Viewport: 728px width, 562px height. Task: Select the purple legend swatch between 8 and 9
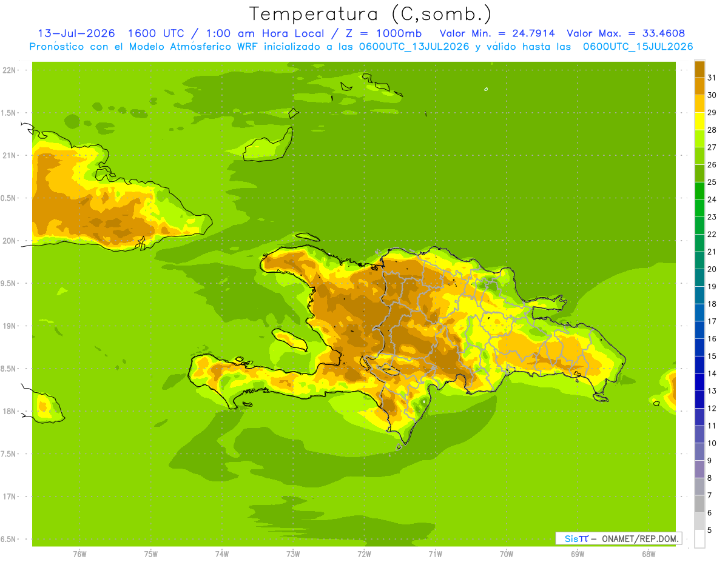click(699, 469)
